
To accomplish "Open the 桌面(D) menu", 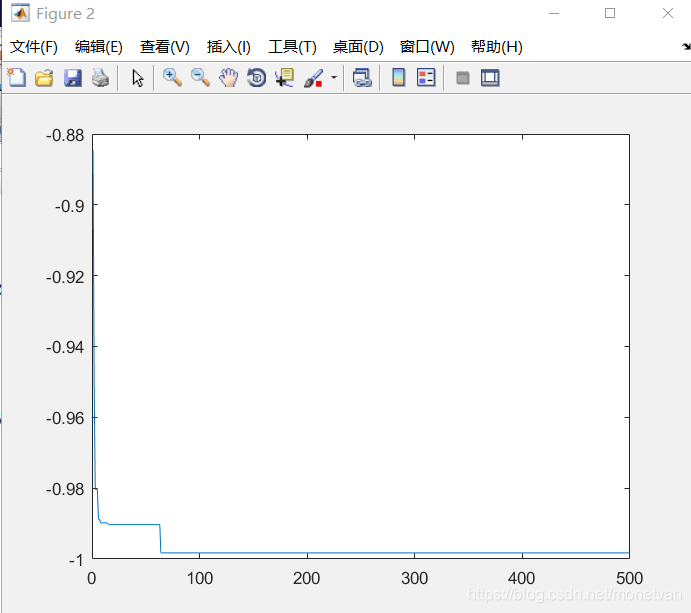I will [358, 47].
